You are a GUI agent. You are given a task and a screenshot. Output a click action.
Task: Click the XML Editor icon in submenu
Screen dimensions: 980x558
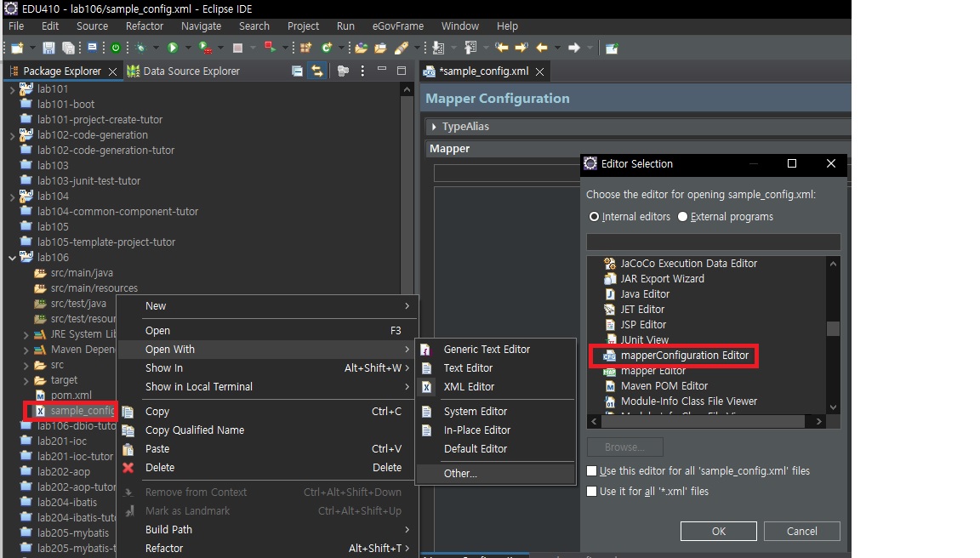tap(426, 387)
